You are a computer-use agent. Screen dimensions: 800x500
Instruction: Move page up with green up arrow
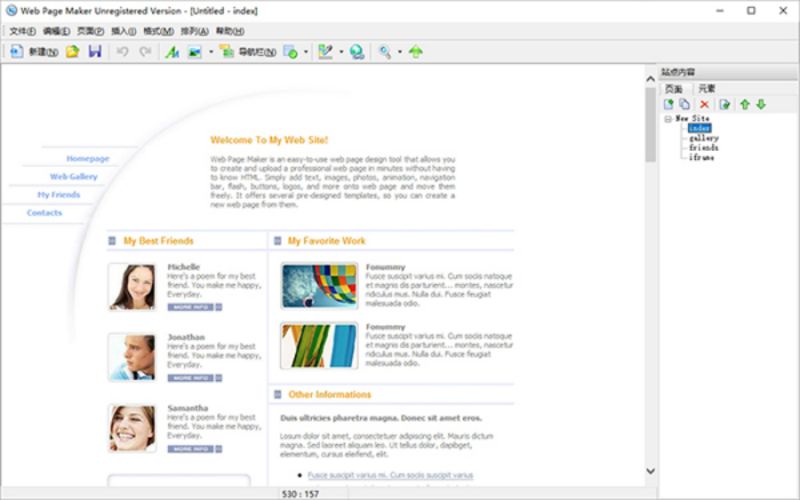[744, 104]
